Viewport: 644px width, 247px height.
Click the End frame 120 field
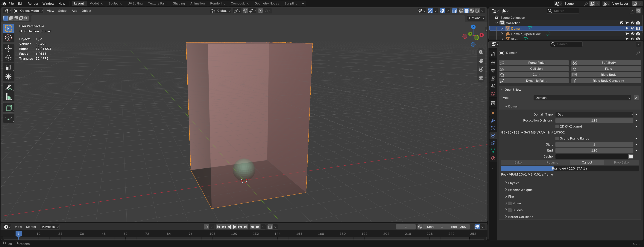point(594,151)
